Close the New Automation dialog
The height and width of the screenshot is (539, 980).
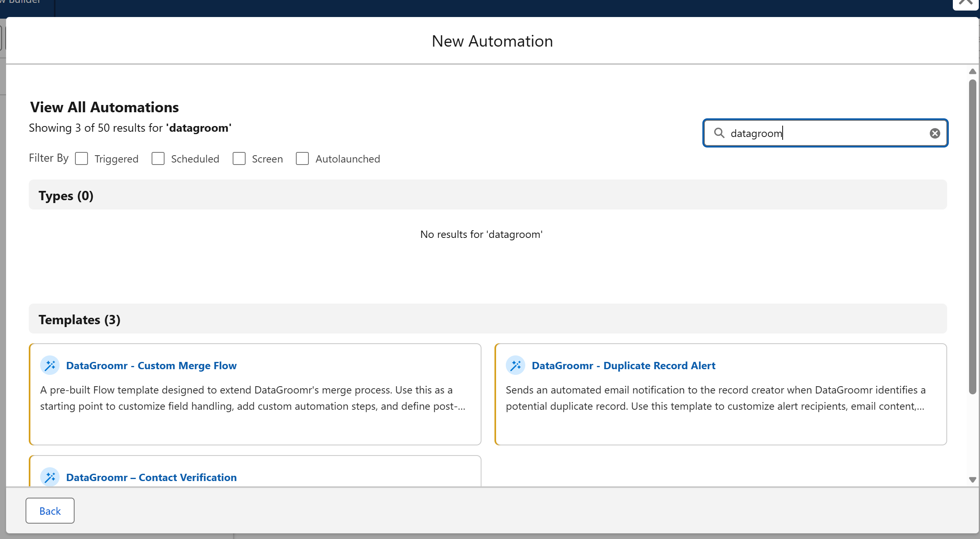click(x=966, y=3)
